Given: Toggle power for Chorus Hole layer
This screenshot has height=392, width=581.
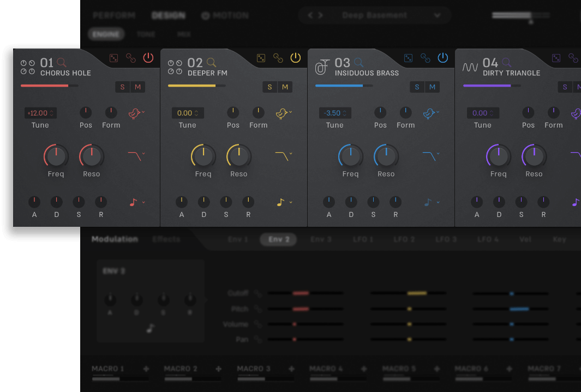Looking at the screenshot, I should 148,58.
